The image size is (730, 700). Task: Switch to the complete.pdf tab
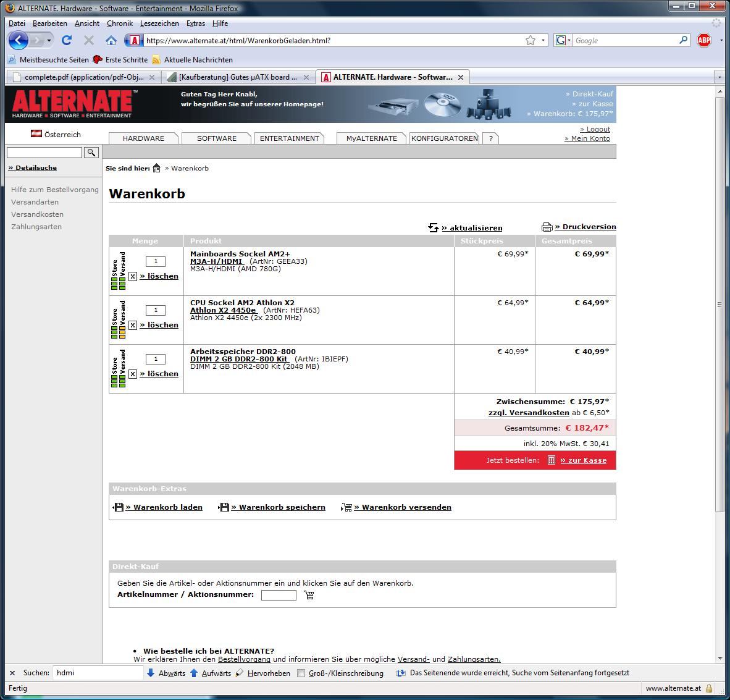[84, 77]
